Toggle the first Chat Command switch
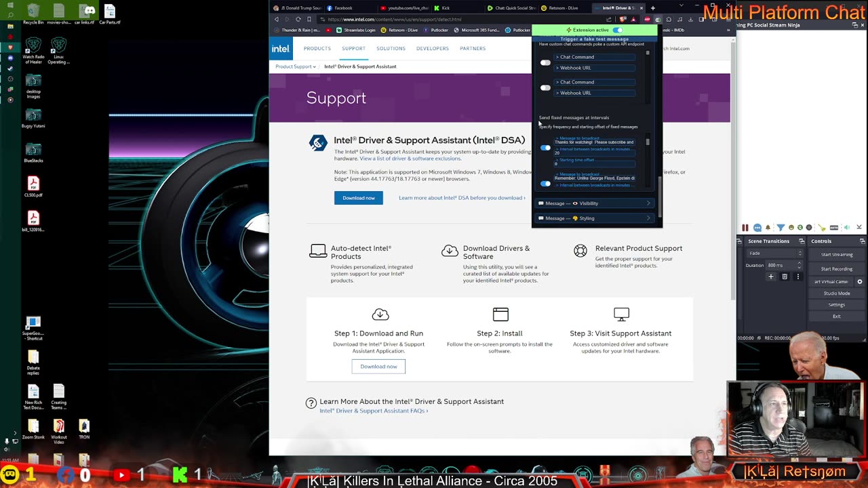The width and height of the screenshot is (868, 488). (545, 62)
